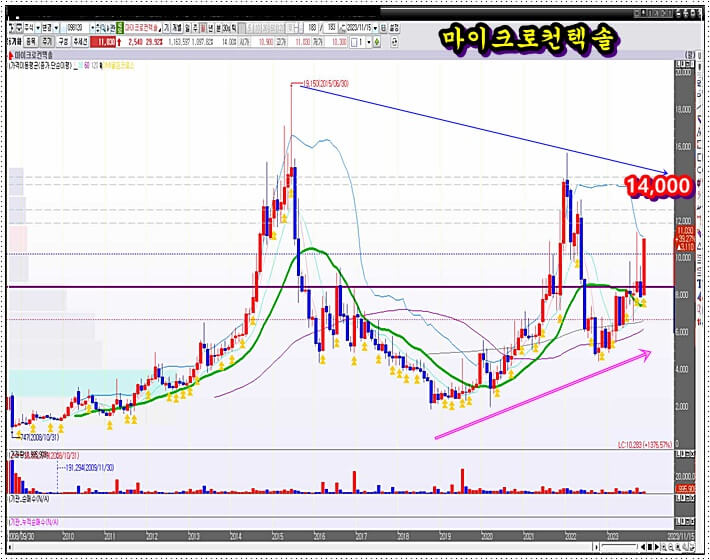Open the 설정 settings button
The image size is (710, 560).
coord(394,28)
